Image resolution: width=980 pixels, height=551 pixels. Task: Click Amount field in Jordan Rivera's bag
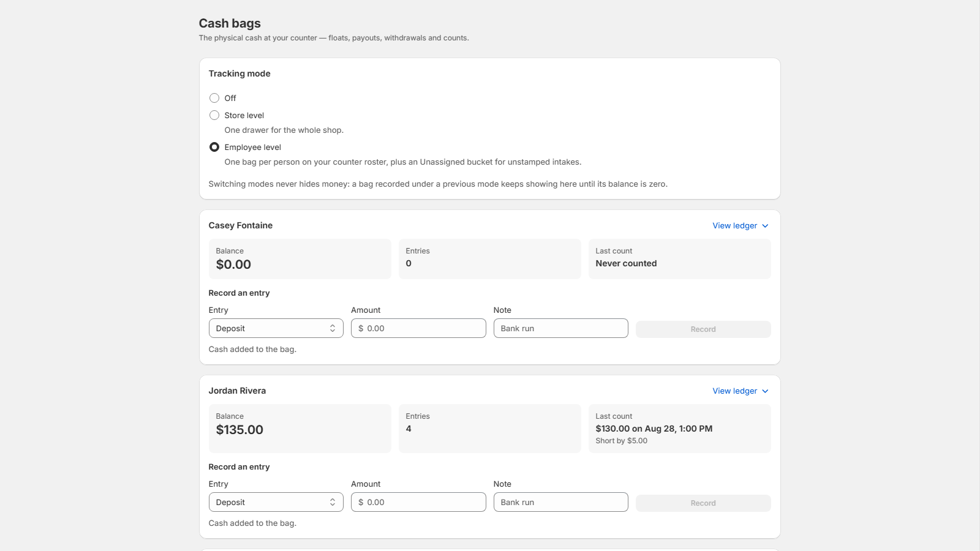[418, 502]
